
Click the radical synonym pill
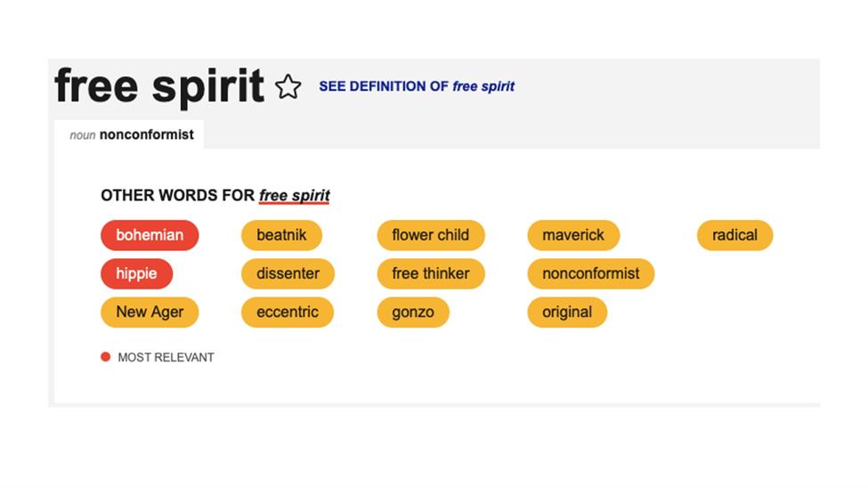tap(734, 235)
